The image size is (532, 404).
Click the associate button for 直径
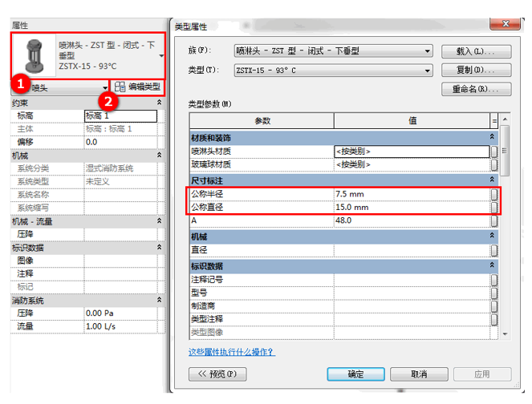(494, 250)
